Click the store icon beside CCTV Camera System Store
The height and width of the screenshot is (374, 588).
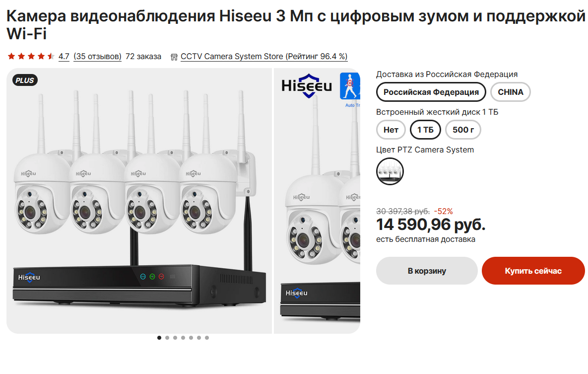(x=174, y=57)
